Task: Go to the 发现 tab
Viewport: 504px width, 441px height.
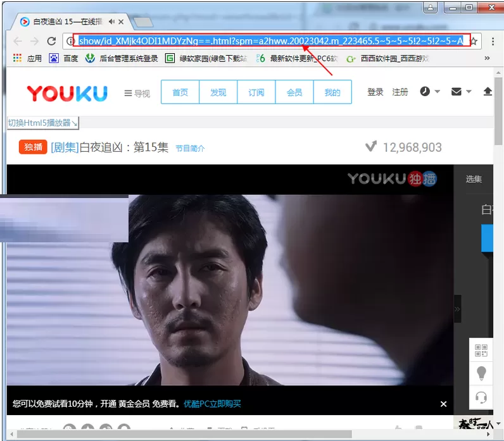Action: tap(218, 92)
